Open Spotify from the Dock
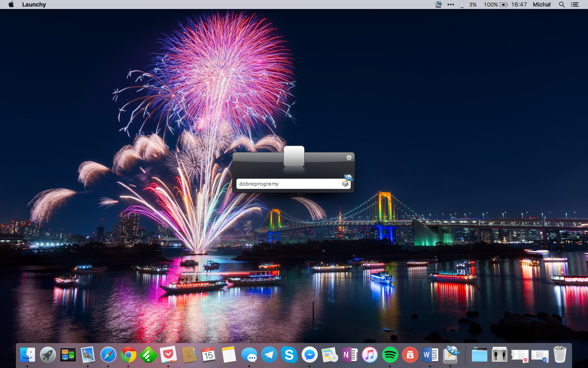The width and height of the screenshot is (588, 368). pyautogui.click(x=390, y=355)
